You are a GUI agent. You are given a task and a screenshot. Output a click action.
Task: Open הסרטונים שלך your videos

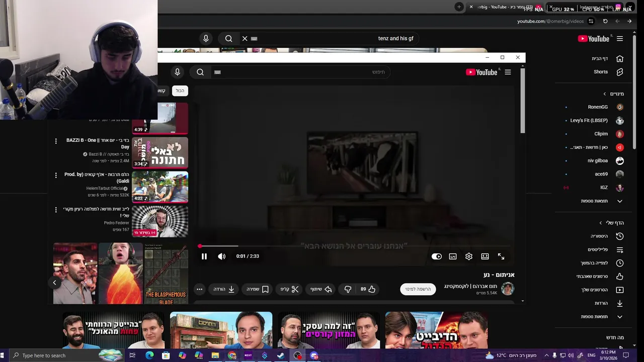(x=602, y=290)
